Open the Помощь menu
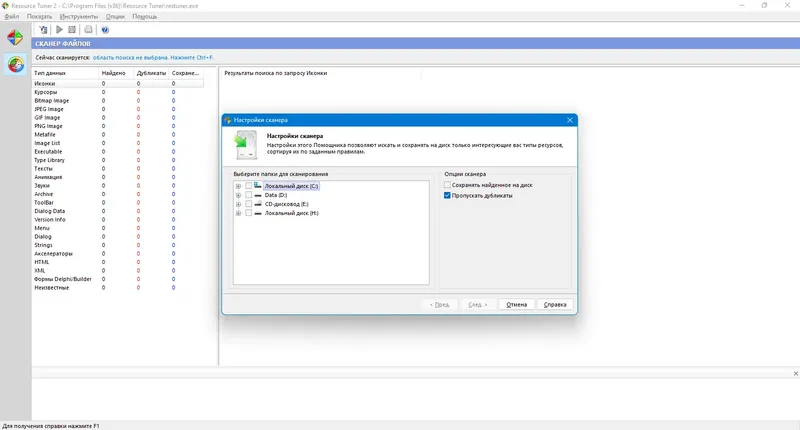Image resolution: width=800 pixels, height=430 pixels. pos(144,16)
